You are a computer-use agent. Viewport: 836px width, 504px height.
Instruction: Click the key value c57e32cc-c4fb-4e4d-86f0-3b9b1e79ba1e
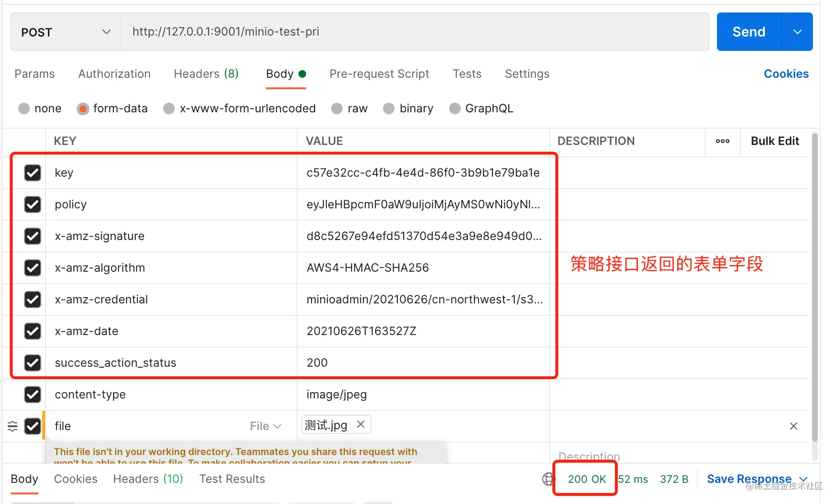click(423, 173)
